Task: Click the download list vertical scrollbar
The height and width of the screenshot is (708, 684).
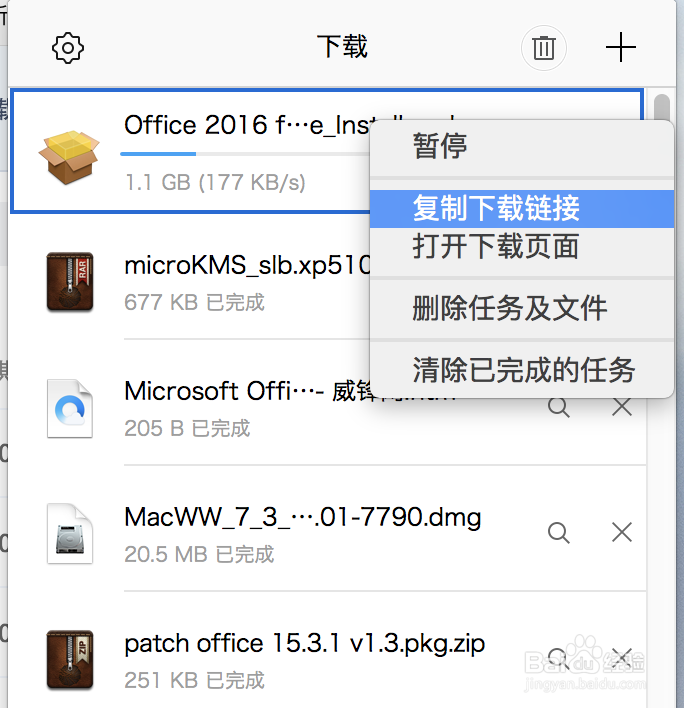Action: [661, 108]
